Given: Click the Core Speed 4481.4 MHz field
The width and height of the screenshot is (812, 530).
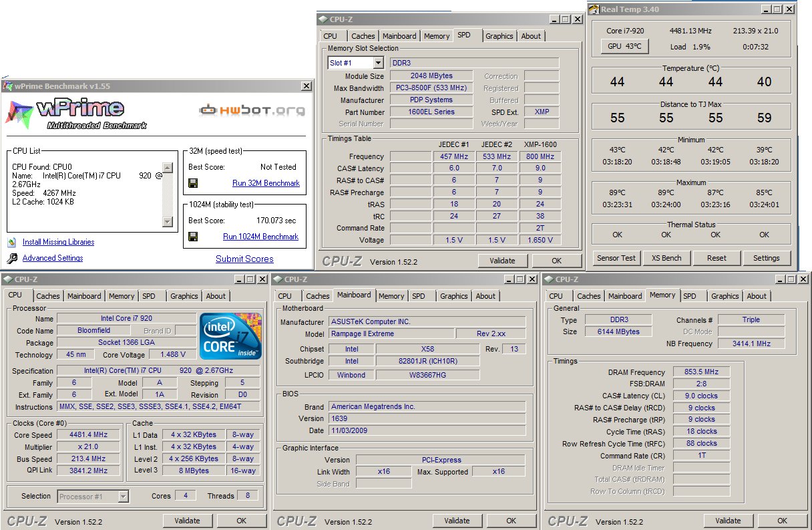Looking at the screenshot, I should [89, 435].
